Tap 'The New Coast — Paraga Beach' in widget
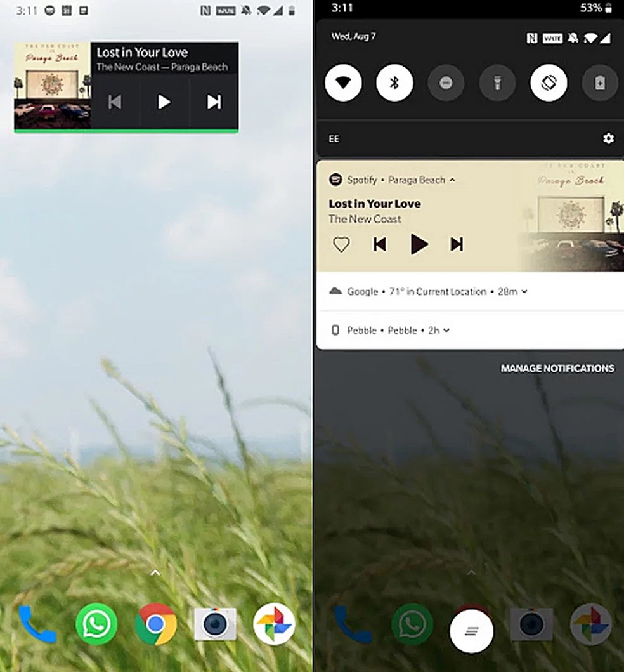Viewport: 624px width, 672px height. click(162, 67)
